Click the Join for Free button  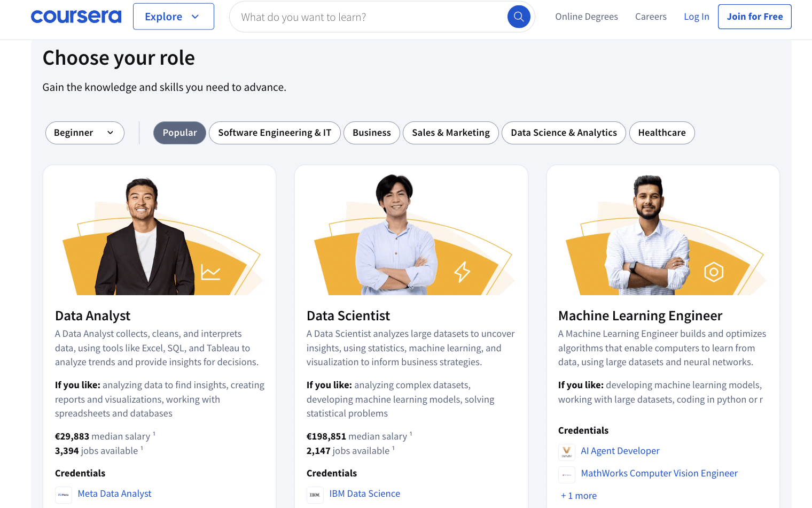pos(755,17)
